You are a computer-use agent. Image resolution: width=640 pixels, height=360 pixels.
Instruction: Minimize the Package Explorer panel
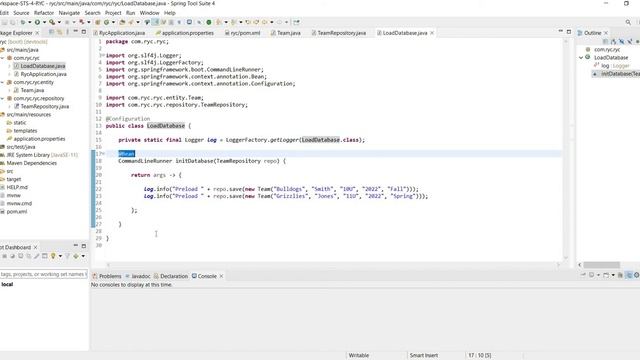(x=76, y=31)
